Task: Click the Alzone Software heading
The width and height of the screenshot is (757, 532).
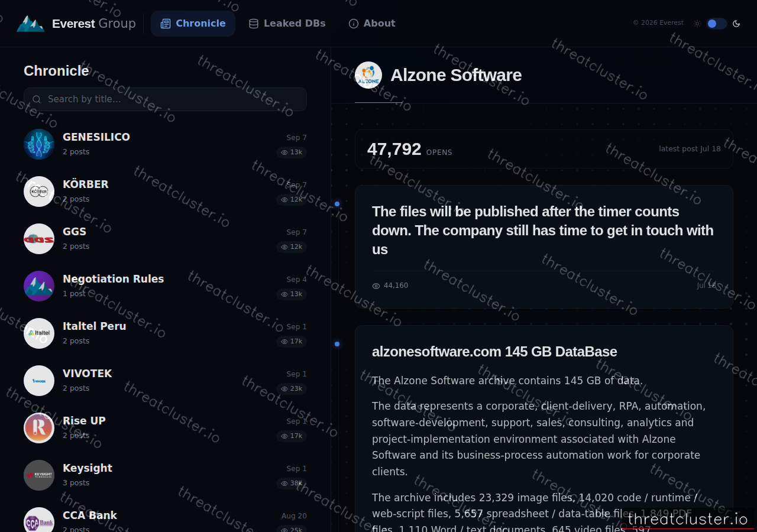Action: (x=456, y=75)
